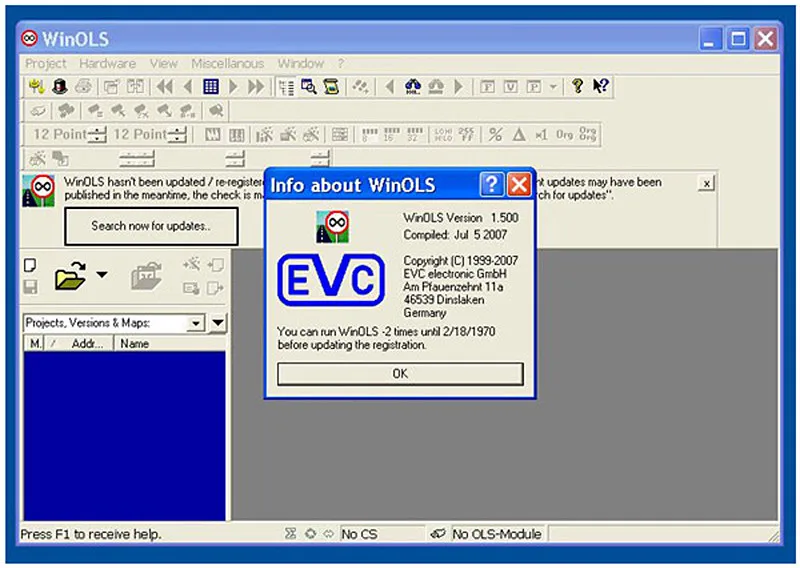Click OK in Info about WinOLS dialog
Screen dimensions: 800x568
tap(400, 374)
